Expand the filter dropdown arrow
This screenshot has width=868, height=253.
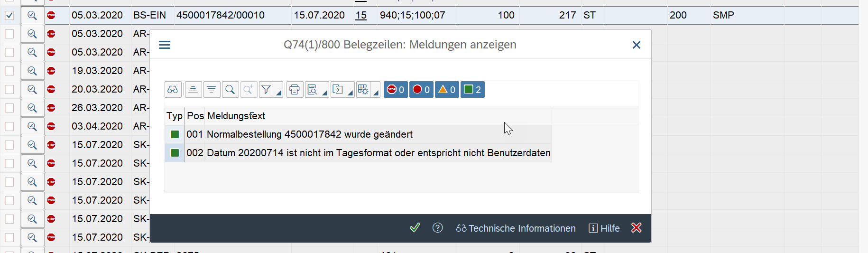point(279,93)
